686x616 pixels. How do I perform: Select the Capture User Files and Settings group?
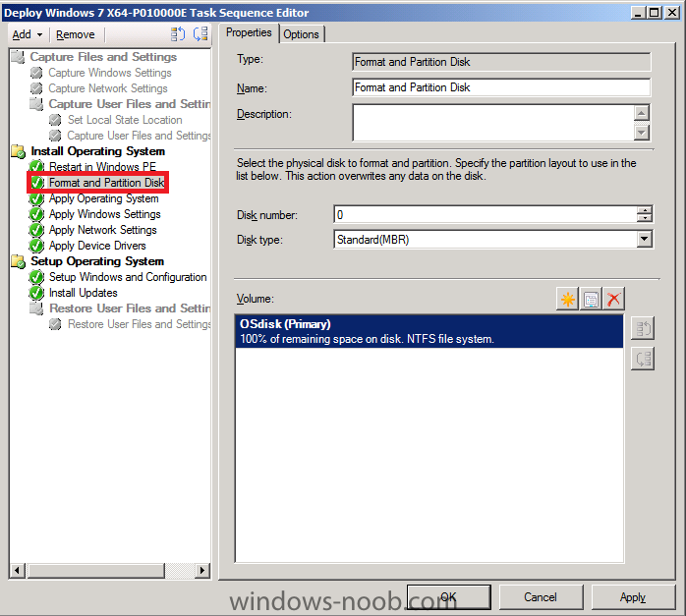(130, 104)
